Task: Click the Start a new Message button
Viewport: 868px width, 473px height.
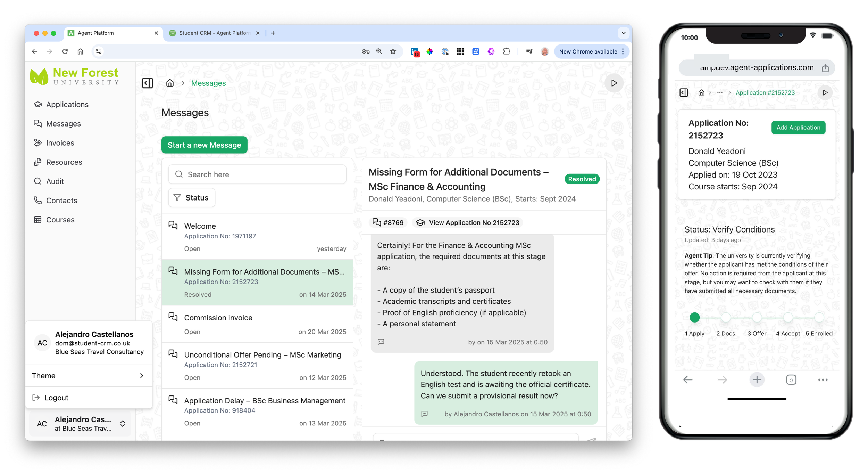Action: coord(204,145)
